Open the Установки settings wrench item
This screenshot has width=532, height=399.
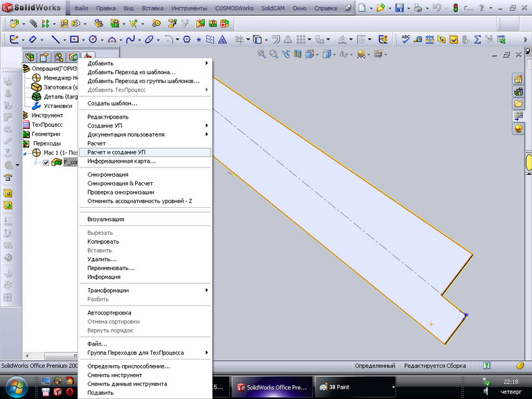coord(57,106)
